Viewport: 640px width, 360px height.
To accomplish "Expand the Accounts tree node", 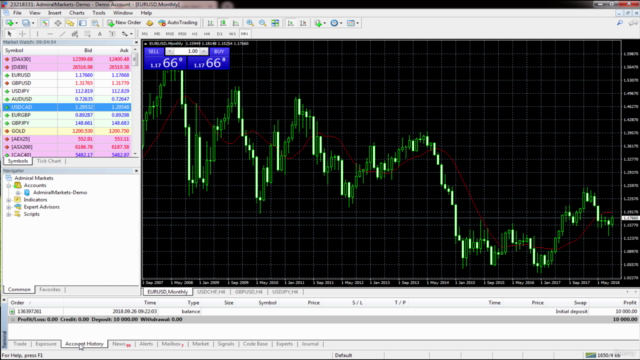I will [9, 185].
